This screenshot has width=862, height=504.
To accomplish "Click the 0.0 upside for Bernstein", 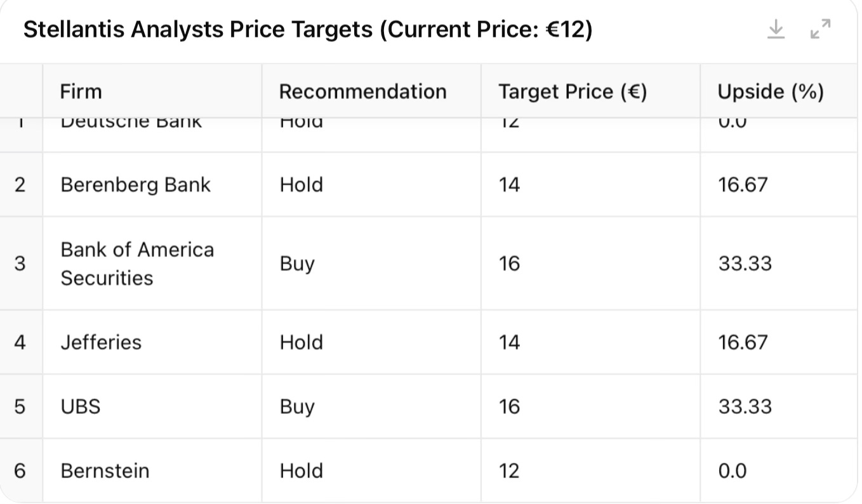I will click(x=732, y=470).
